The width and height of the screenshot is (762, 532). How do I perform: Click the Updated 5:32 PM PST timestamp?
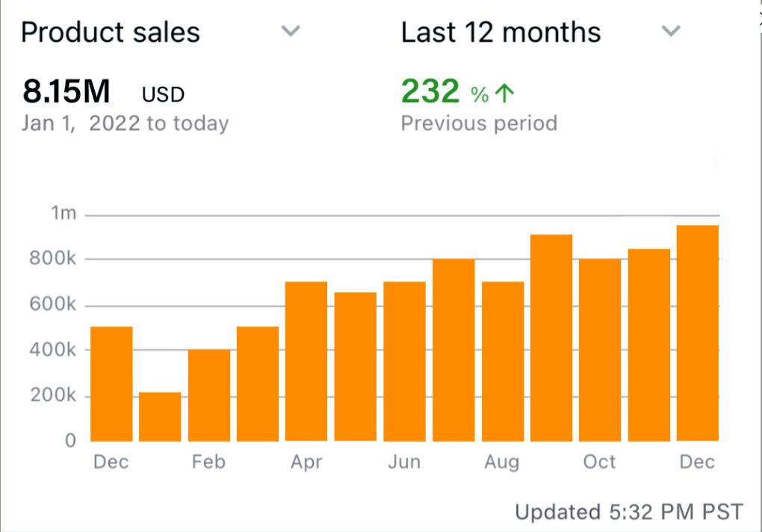629,512
